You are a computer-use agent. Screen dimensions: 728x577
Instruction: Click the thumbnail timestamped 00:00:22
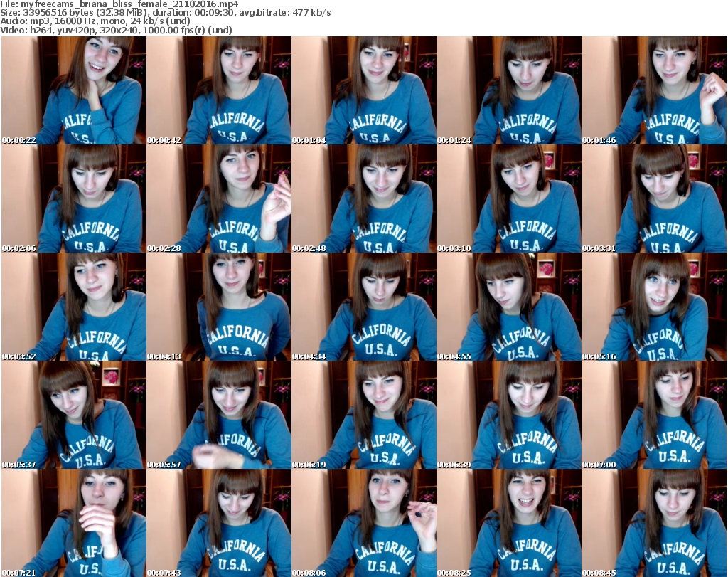[x=73, y=90]
